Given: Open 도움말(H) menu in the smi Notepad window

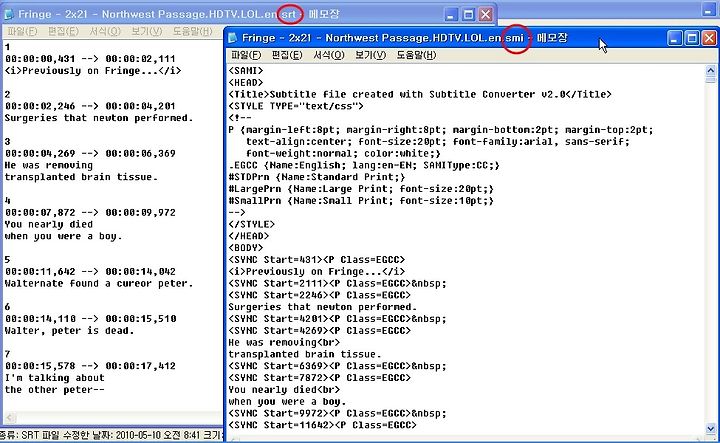Looking at the screenshot, I should (416, 55).
